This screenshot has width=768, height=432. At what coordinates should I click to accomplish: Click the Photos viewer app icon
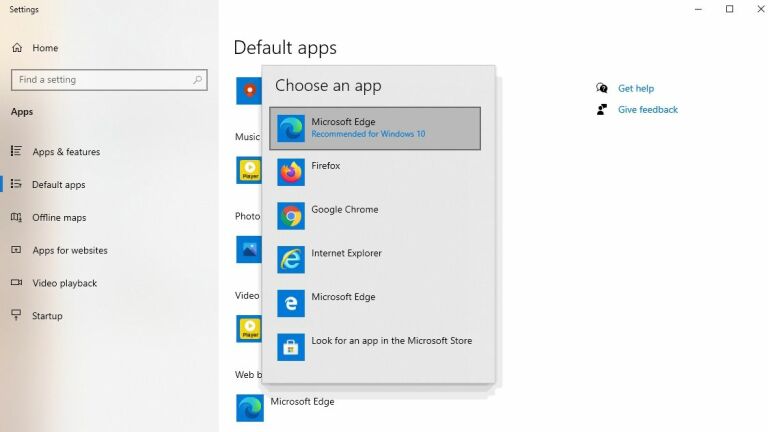[249, 249]
